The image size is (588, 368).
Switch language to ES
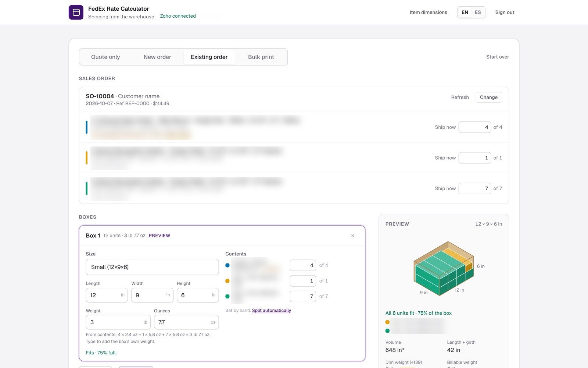478,12
